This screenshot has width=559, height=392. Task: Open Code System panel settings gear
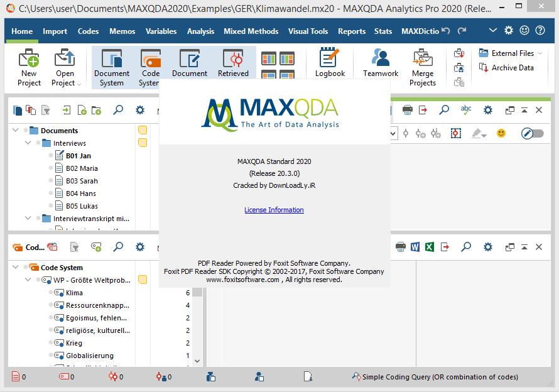pos(140,247)
